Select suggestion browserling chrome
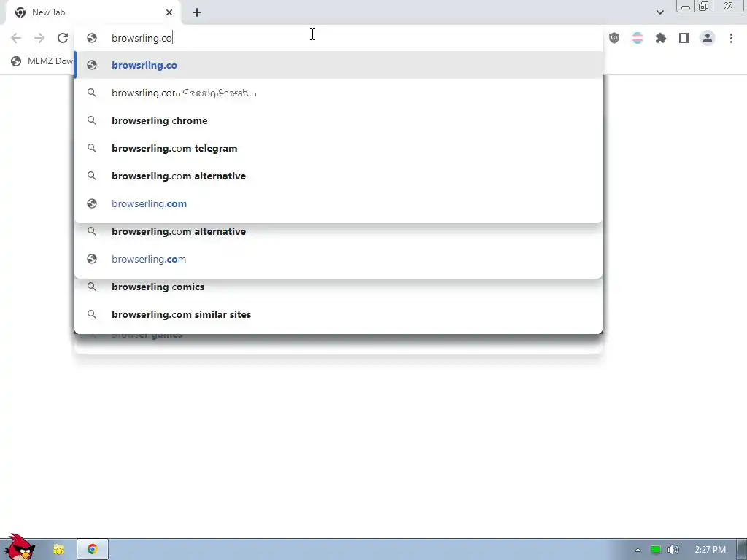747x560 pixels. pos(338,120)
